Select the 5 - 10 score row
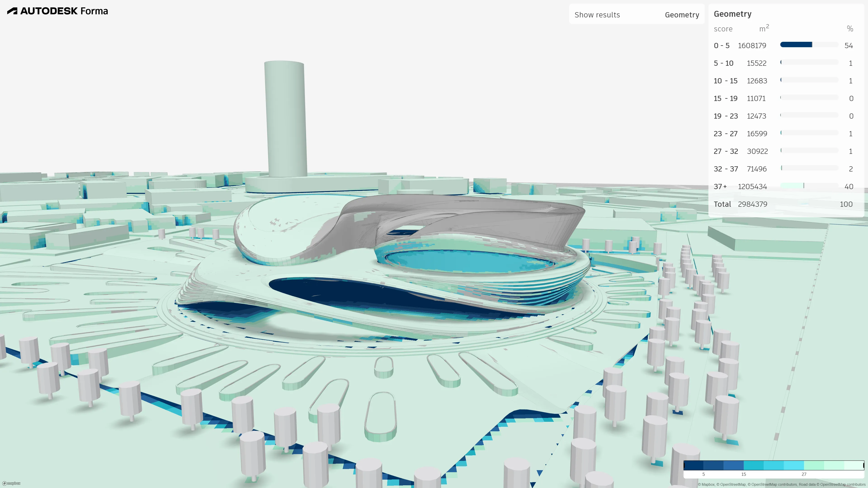Image resolution: width=868 pixels, height=488 pixels. click(723, 63)
